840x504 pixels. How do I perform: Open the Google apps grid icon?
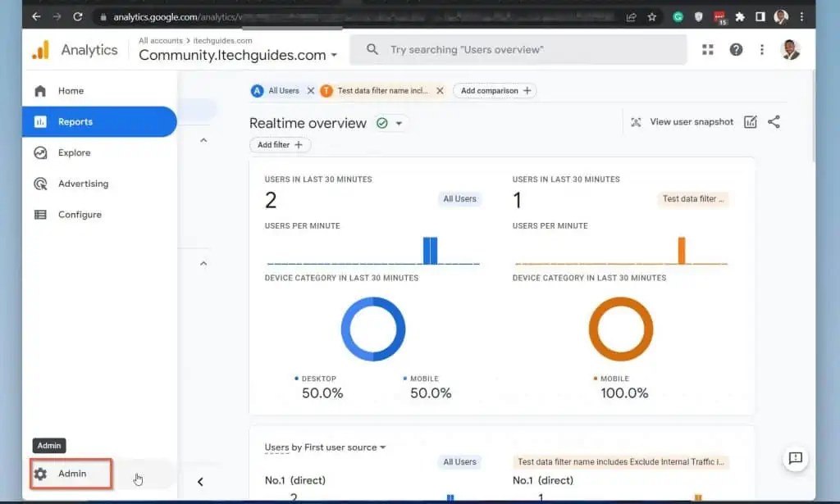click(x=707, y=49)
